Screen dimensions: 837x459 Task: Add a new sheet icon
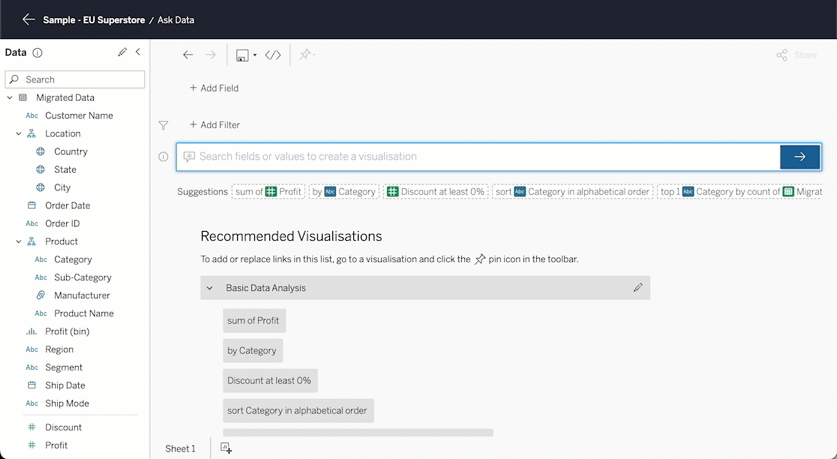tap(226, 448)
